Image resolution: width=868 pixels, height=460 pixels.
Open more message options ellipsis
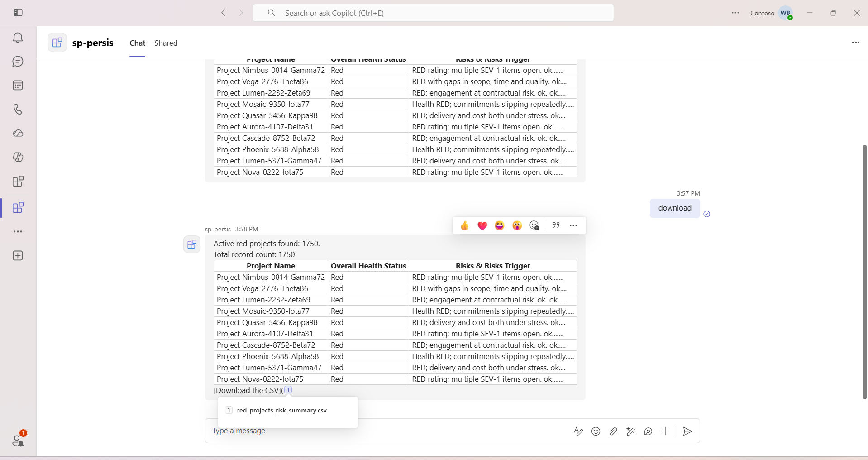click(573, 225)
